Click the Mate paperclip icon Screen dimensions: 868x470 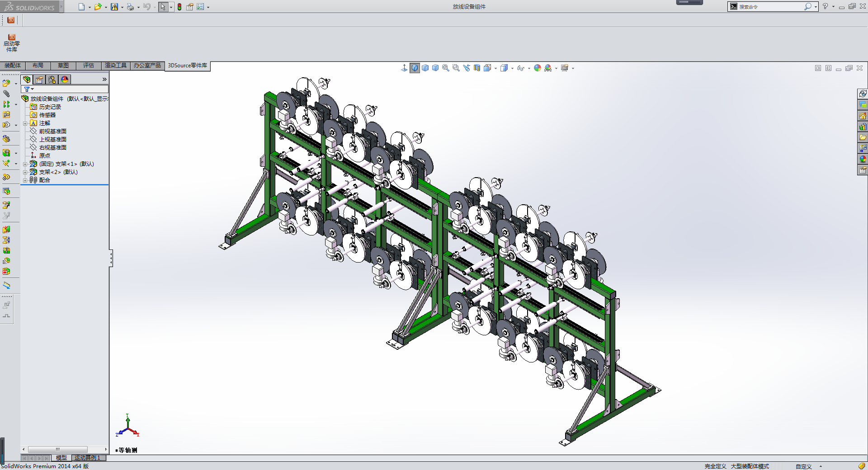coord(6,94)
